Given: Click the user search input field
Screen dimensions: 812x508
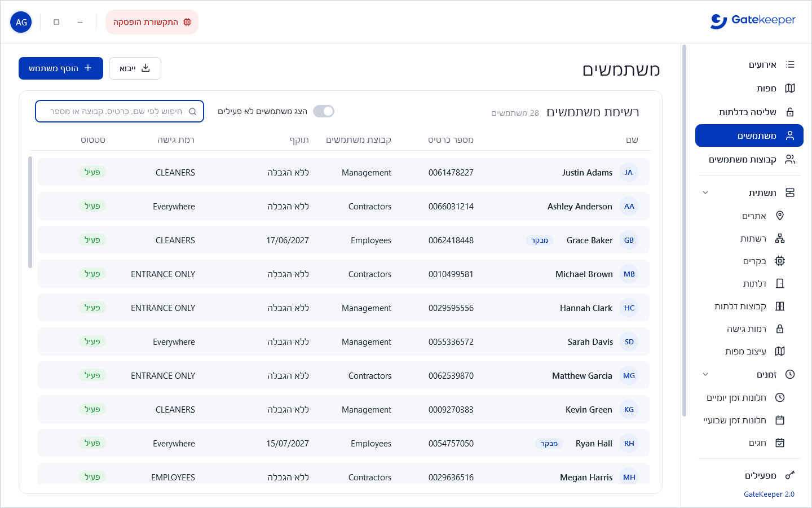Looking at the screenshot, I should (x=120, y=111).
